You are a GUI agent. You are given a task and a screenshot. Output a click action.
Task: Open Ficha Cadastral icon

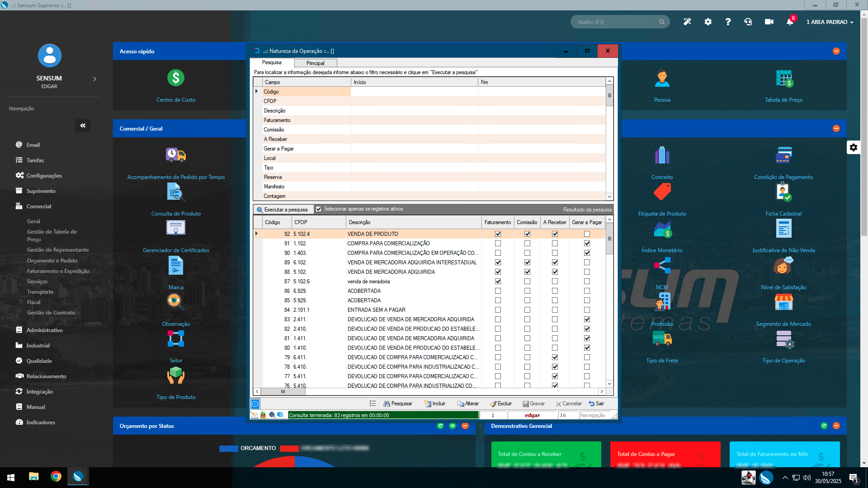784,192
